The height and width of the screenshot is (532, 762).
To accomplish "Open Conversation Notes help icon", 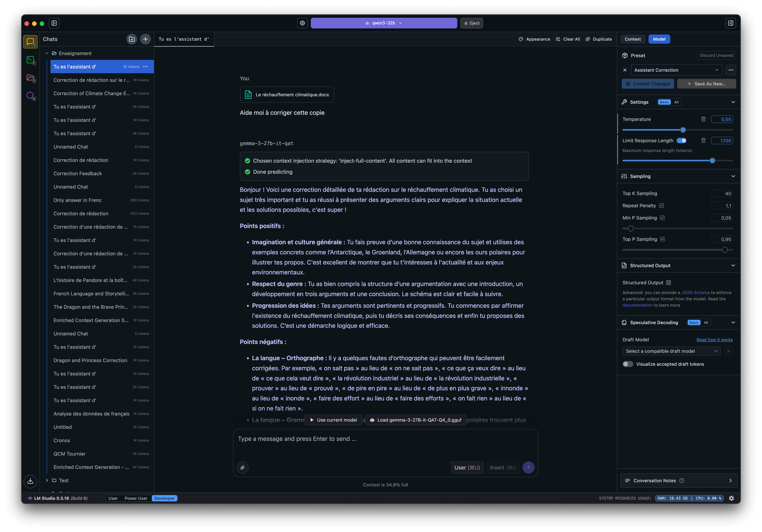I will coord(682,481).
